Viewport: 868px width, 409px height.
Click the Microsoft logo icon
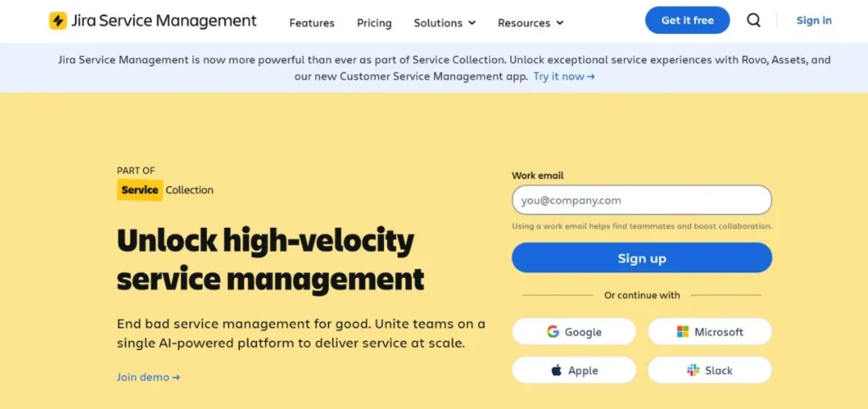coord(682,332)
